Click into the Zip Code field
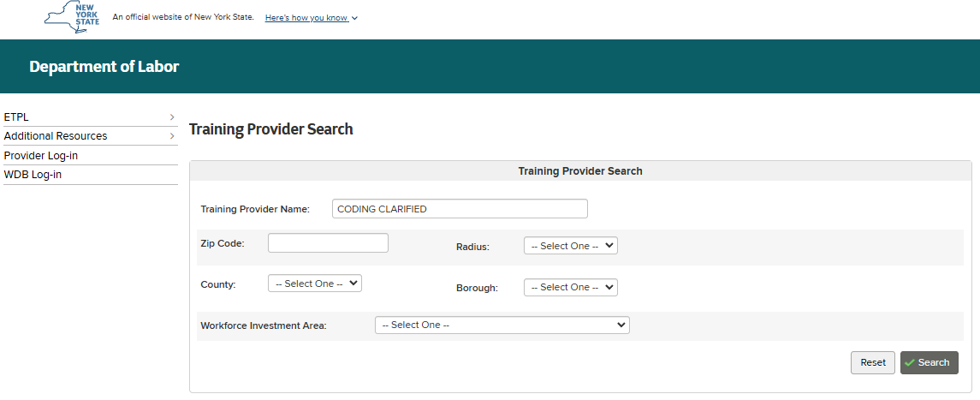The image size is (980, 400). (x=328, y=243)
